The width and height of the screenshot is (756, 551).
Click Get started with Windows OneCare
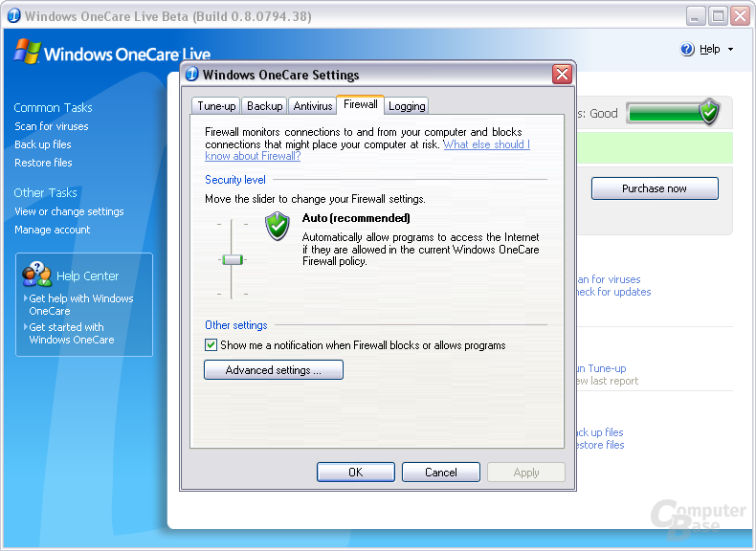(72, 333)
